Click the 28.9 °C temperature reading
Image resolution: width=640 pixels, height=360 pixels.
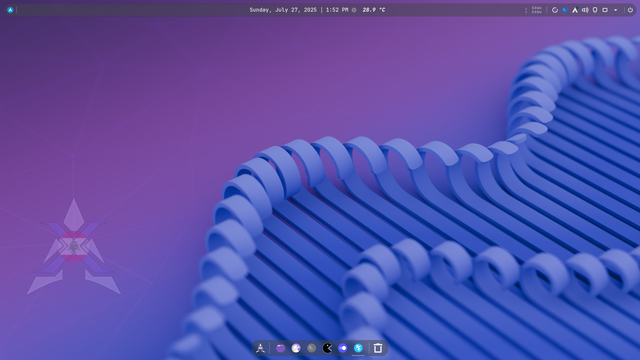373,10
